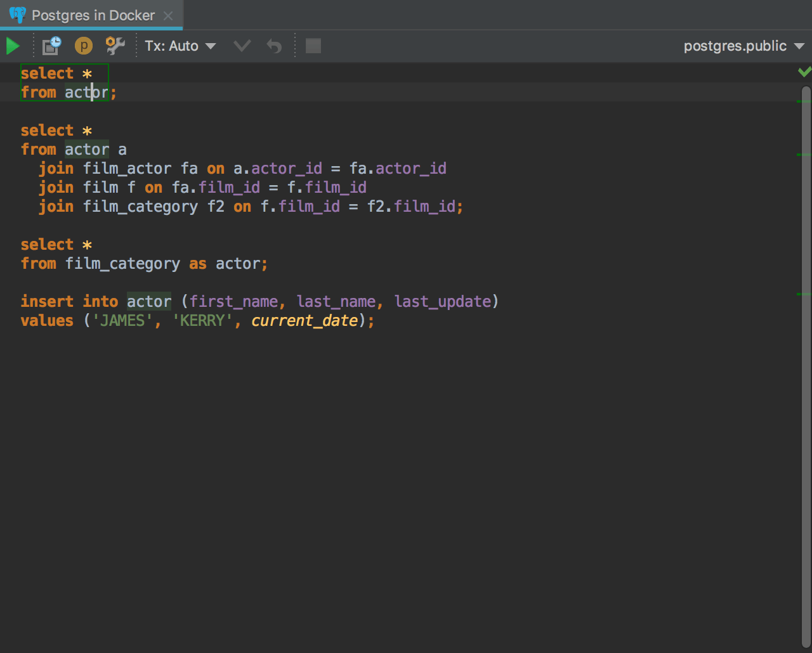Click the last_update column name
Image resolution: width=812 pixels, height=653 pixels.
442,302
